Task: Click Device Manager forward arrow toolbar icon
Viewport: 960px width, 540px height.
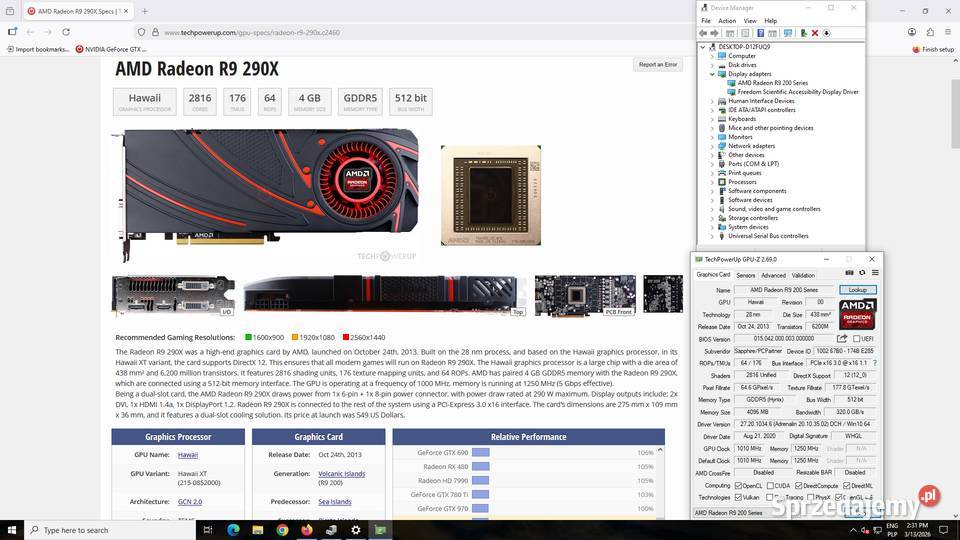Action: pyautogui.click(x=714, y=33)
